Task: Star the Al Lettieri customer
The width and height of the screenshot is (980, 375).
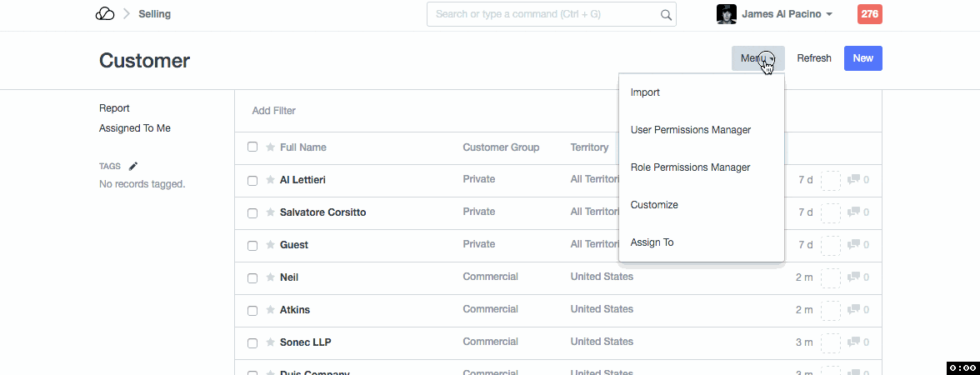Action: [270, 180]
